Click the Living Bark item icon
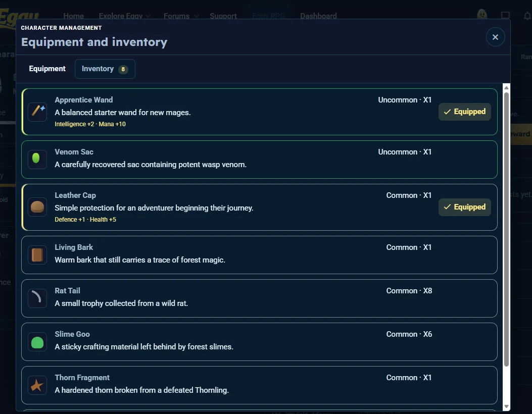The width and height of the screenshot is (532, 414). pos(37,254)
